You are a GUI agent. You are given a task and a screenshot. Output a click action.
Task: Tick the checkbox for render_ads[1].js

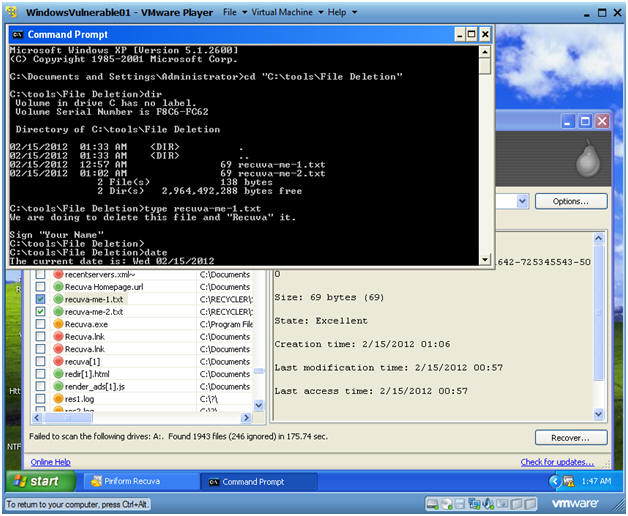(40, 386)
